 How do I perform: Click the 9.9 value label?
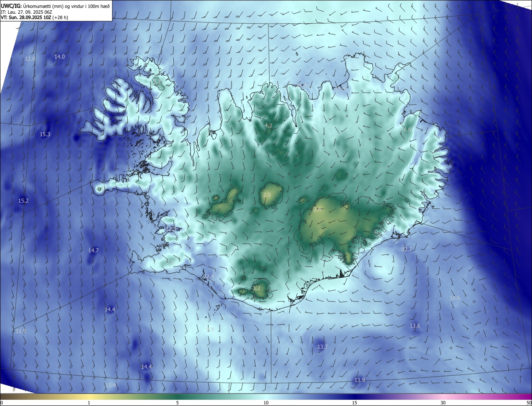click(210, 330)
